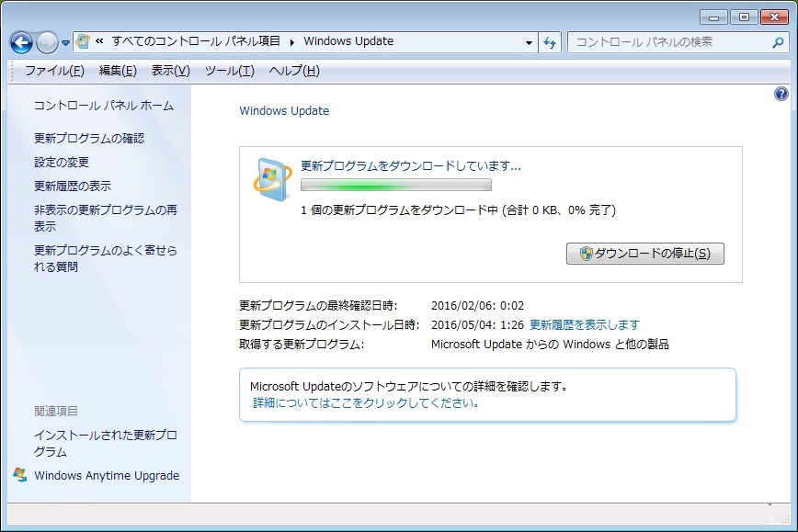Minimize the Windows Update window
798x532 pixels.
tap(713, 17)
